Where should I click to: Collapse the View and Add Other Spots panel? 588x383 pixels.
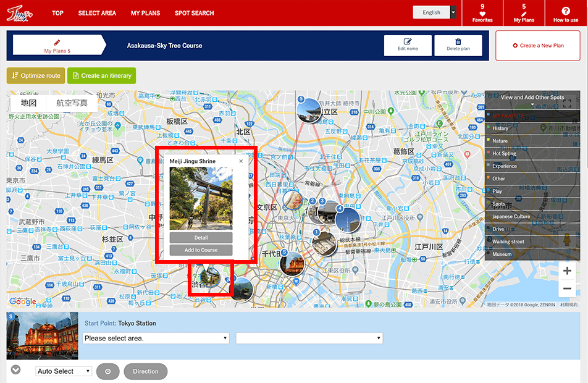(532, 99)
